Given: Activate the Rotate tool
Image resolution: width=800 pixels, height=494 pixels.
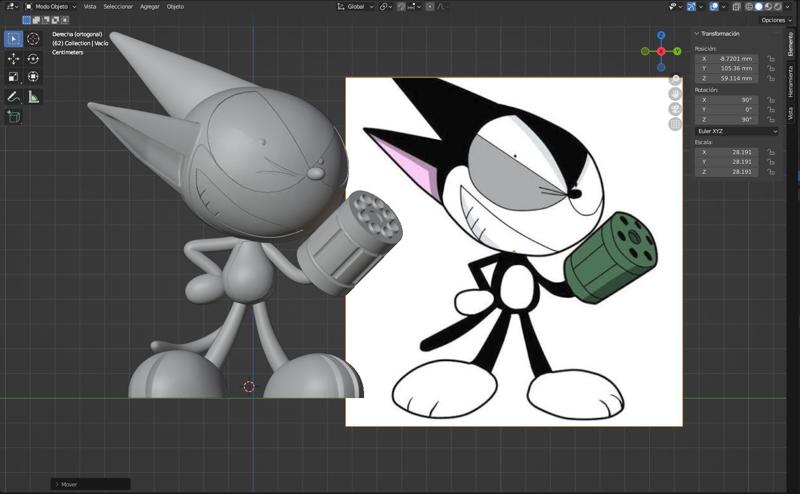Looking at the screenshot, I should click(33, 59).
